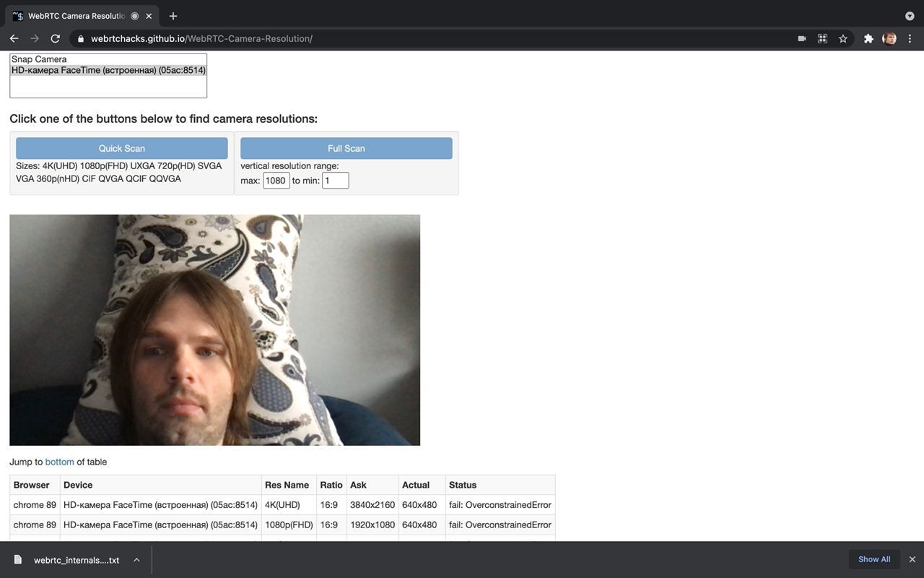Jump to bottom of table link
Screen dimensions: 924x578
pyautogui.click(x=59, y=462)
